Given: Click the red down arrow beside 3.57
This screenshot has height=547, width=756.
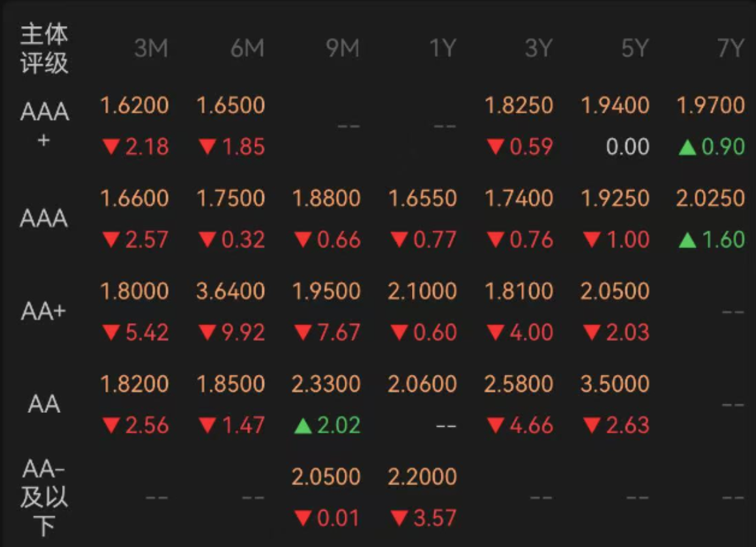Looking at the screenshot, I should coord(399,518).
